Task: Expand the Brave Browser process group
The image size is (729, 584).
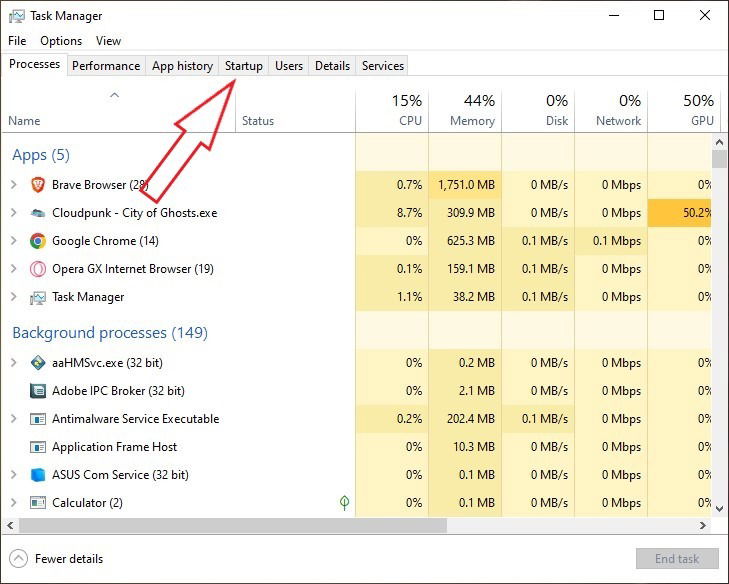Action: 14,185
